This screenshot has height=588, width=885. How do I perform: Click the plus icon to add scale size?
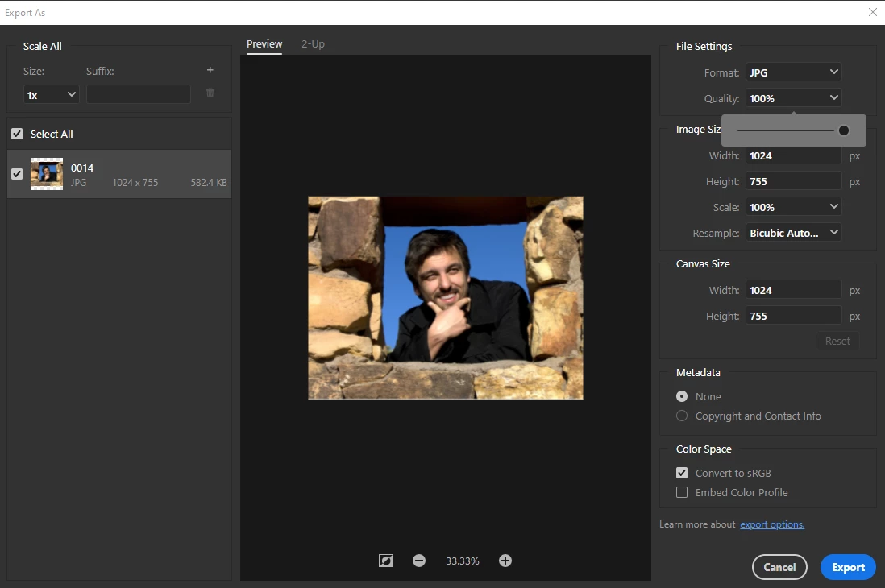click(210, 70)
